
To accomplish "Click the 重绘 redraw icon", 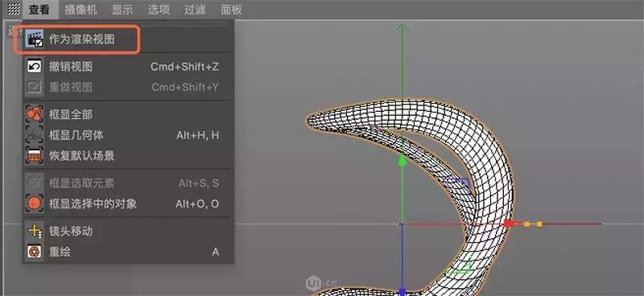I will click(35, 251).
